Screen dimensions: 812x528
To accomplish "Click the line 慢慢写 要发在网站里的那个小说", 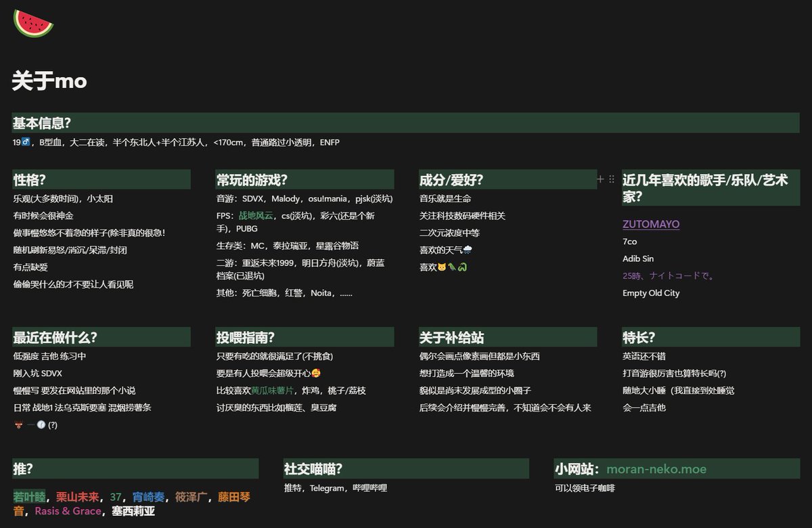I will pyautogui.click(x=74, y=391).
